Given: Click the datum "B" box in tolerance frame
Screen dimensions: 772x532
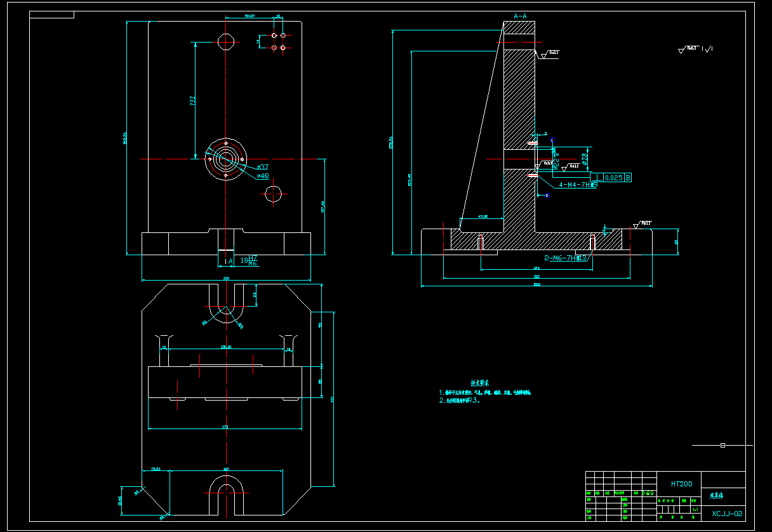Looking at the screenshot, I should pyautogui.click(x=628, y=178).
